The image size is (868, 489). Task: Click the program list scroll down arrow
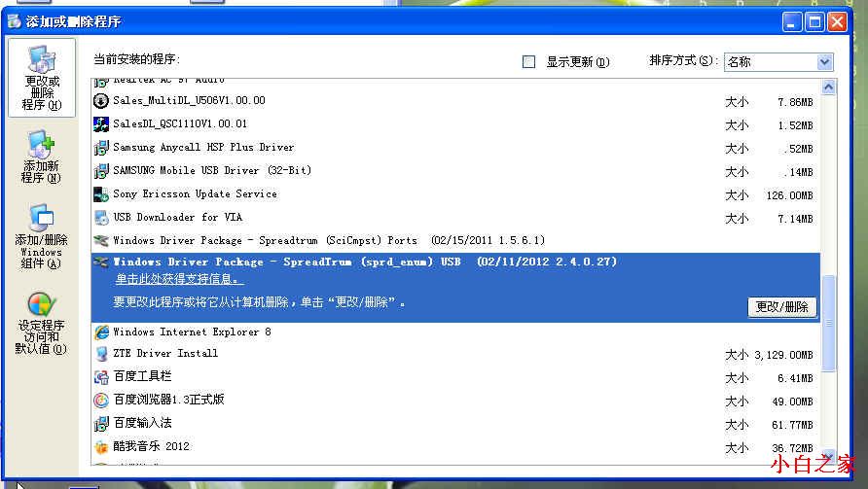point(828,455)
